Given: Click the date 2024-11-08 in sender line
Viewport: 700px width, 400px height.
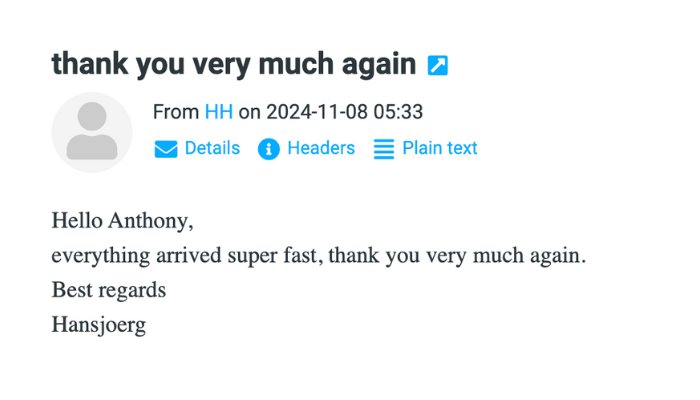Looking at the screenshot, I should point(317,112).
